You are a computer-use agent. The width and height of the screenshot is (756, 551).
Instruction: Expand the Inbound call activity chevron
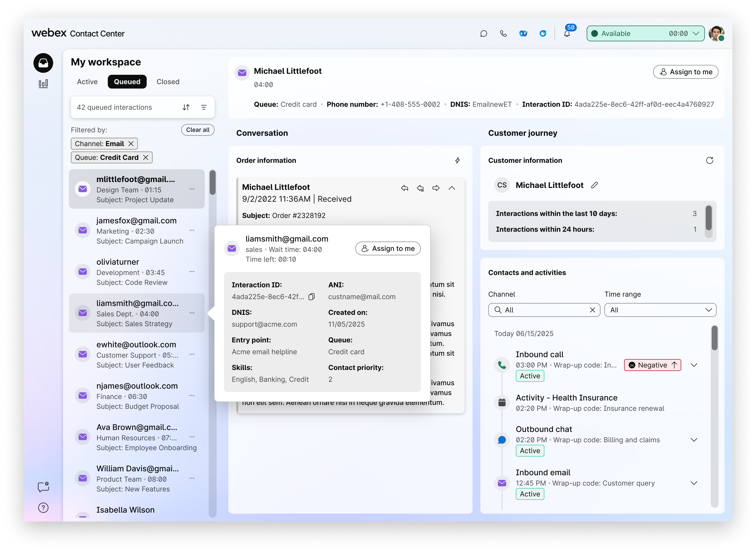point(694,365)
